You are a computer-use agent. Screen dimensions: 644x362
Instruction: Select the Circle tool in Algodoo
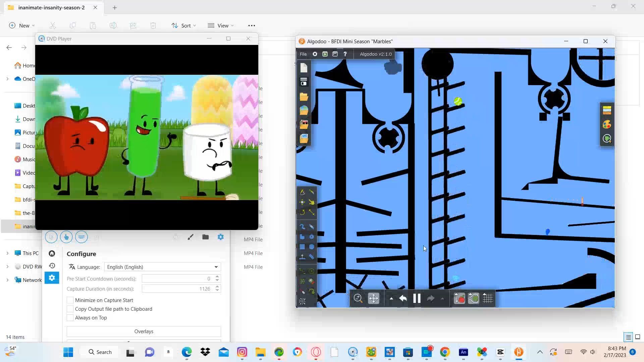pos(312,247)
